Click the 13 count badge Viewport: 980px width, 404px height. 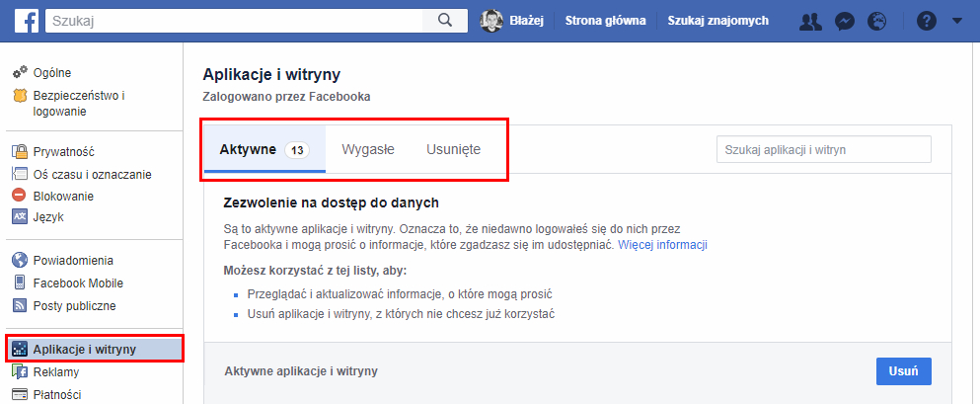tap(297, 150)
